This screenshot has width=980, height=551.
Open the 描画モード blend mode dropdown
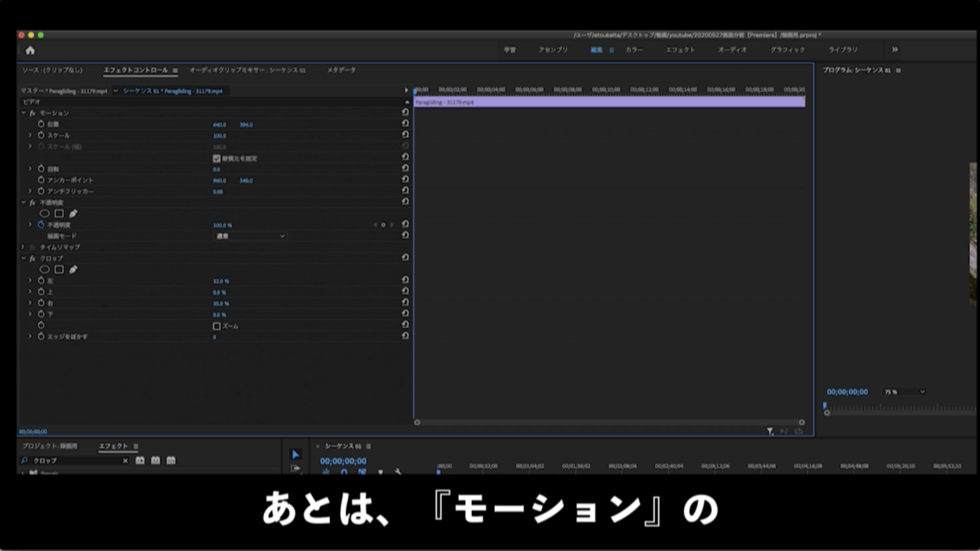click(x=249, y=236)
